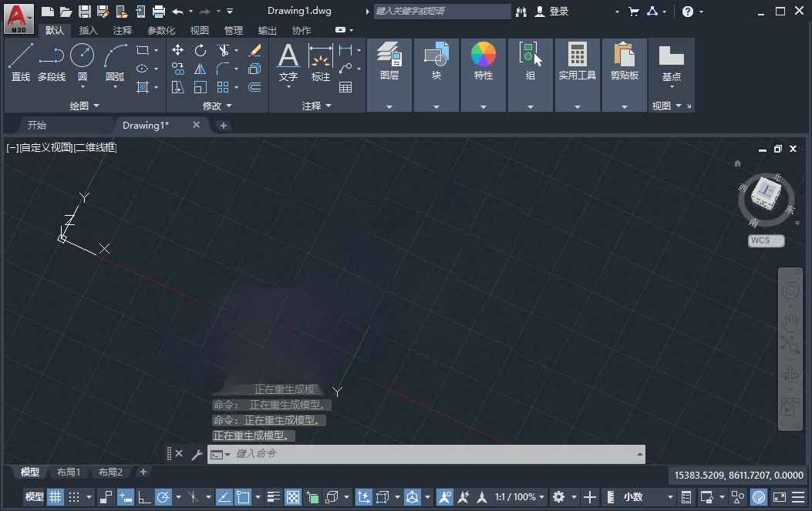Open the Properties (特性) color wheel

click(483, 54)
